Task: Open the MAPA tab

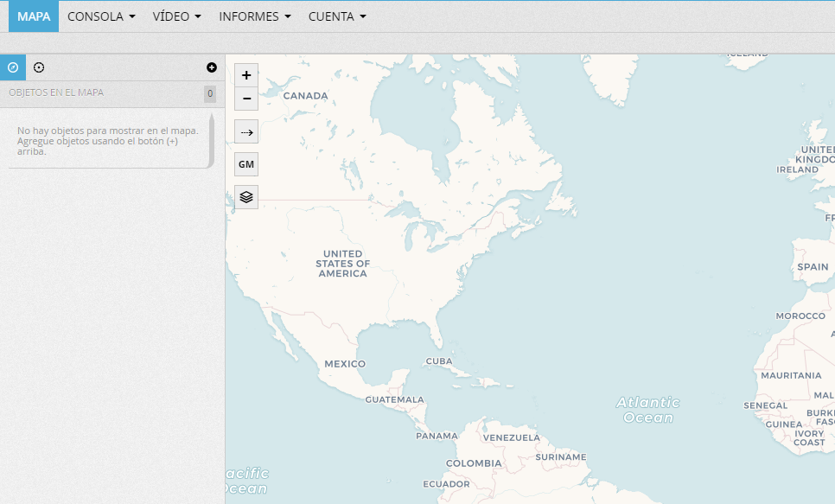Action: point(34,16)
